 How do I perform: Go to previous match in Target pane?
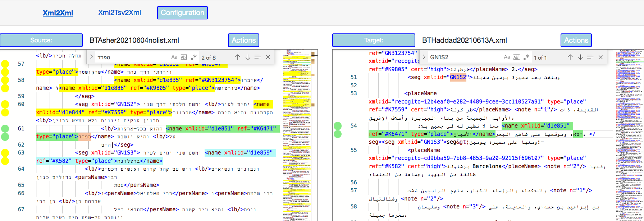(570, 57)
